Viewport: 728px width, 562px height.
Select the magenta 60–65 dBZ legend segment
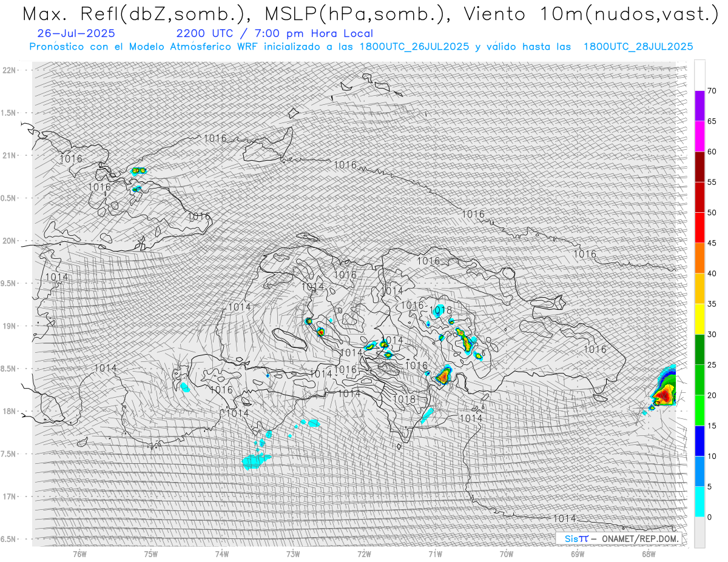pos(699,136)
